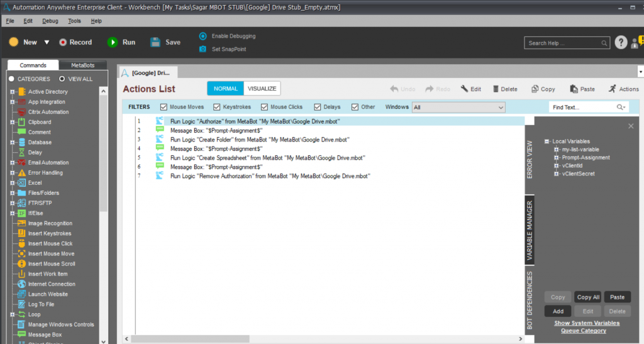Image resolution: width=644 pixels, height=344 pixels.
Task: Expand the Excel command category
Action: pyautogui.click(x=13, y=182)
